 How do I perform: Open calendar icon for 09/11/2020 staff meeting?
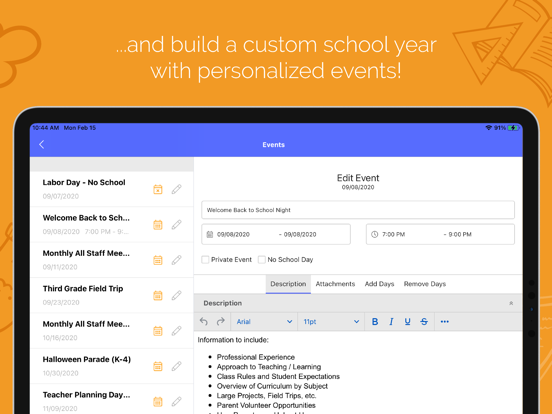(158, 260)
